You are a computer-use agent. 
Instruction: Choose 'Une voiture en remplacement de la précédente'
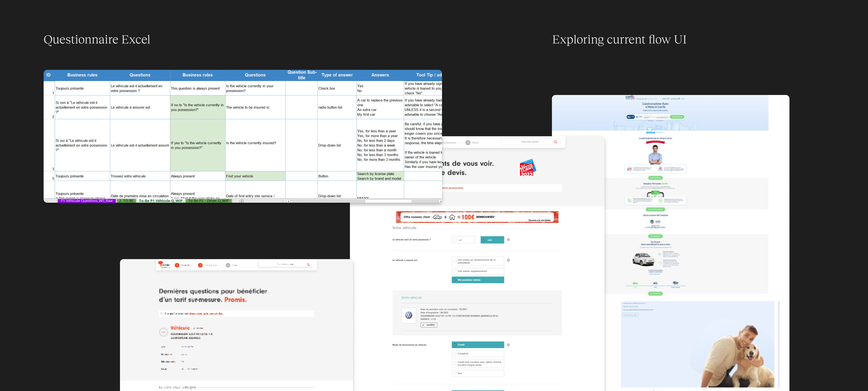click(x=478, y=261)
